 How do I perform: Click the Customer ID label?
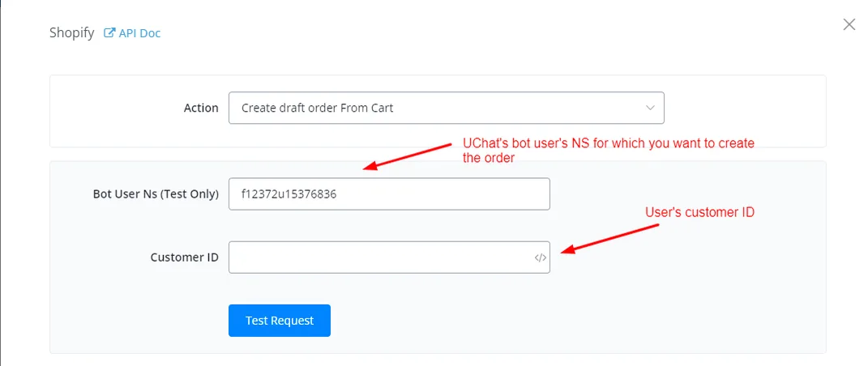[184, 257]
